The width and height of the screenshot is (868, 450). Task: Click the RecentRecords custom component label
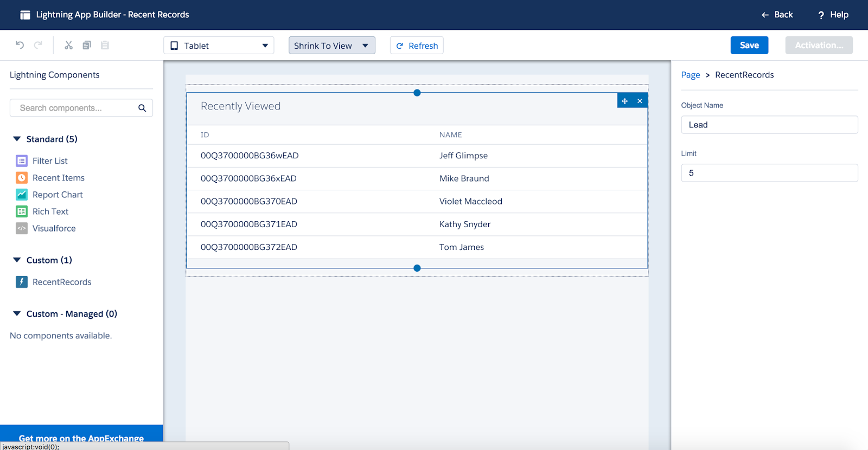62,282
